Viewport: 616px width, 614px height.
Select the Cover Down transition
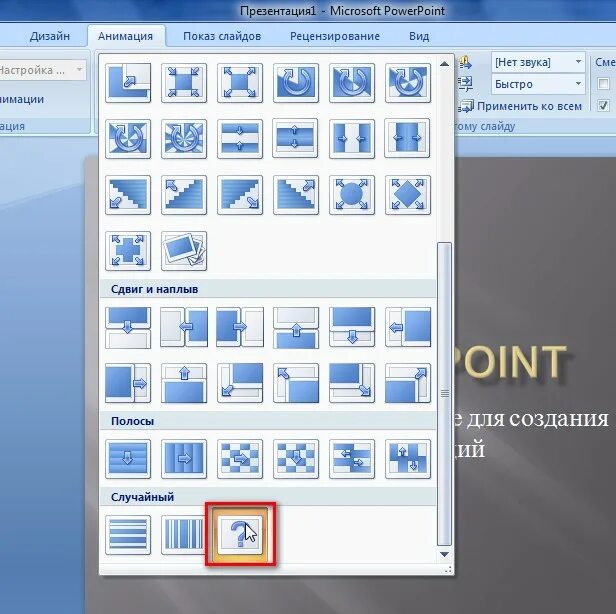click(x=352, y=327)
